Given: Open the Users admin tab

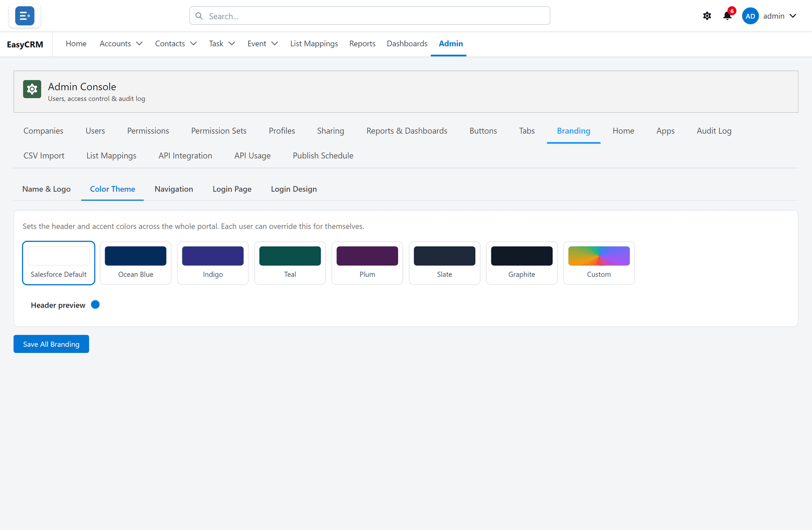Looking at the screenshot, I should 95,131.
